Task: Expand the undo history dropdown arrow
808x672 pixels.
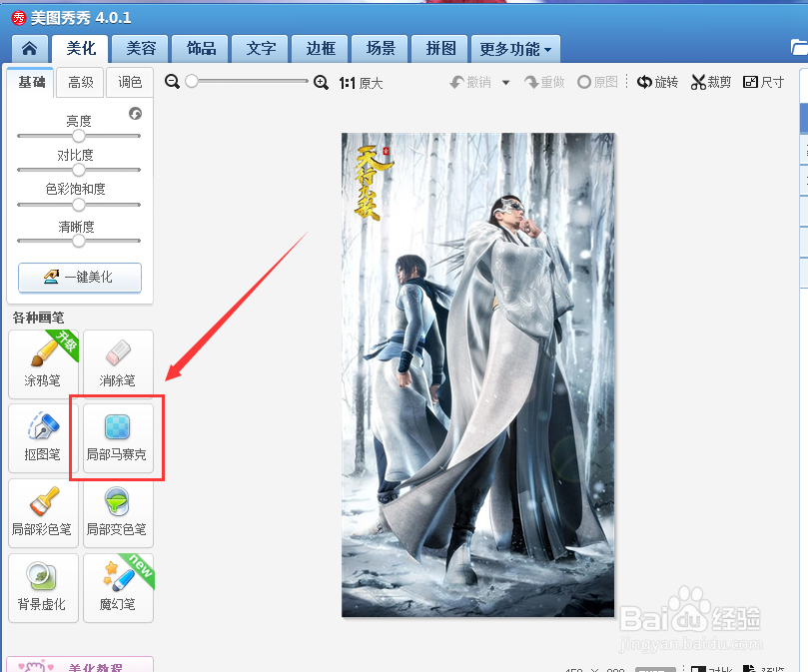Action: tap(506, 83)
